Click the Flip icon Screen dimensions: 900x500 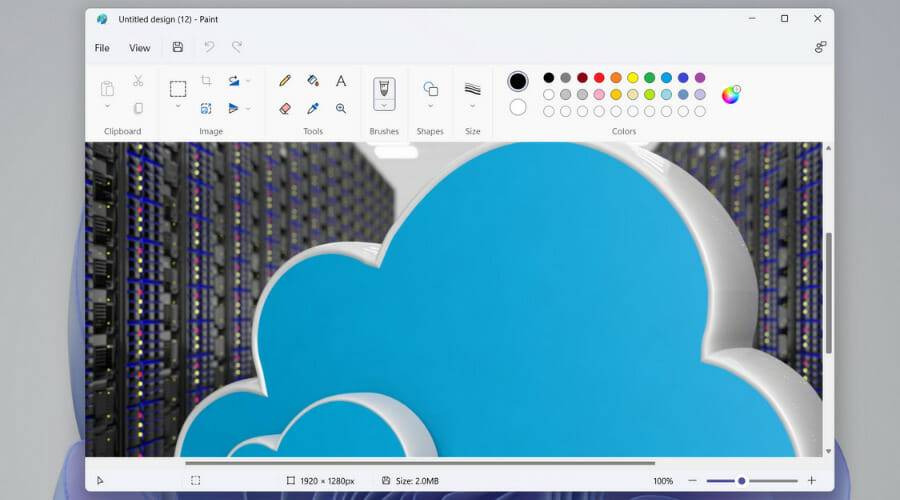[x=233, y=108]
